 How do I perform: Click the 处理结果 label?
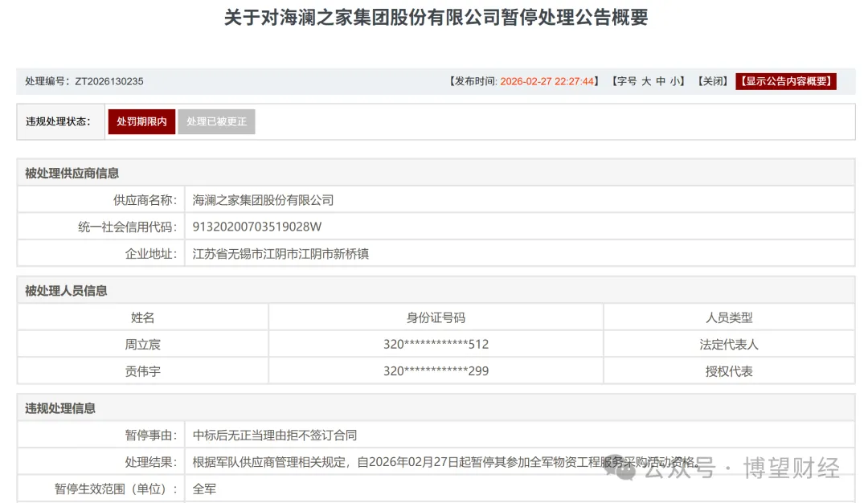pyautogui.click(x=151, y=462)
